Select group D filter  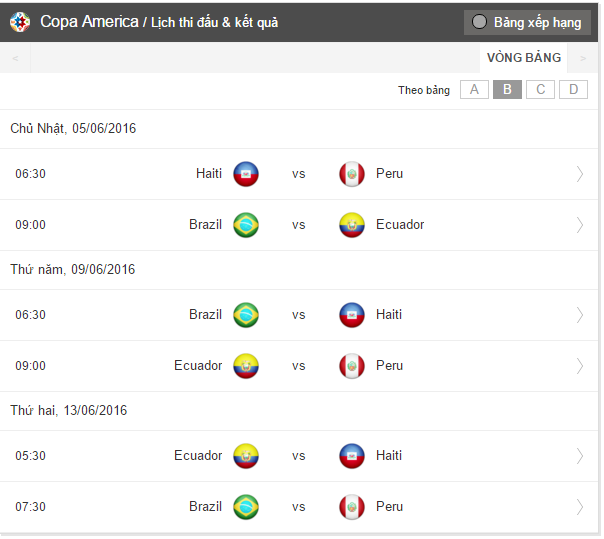pyautogui.click(x=573, y=90)
